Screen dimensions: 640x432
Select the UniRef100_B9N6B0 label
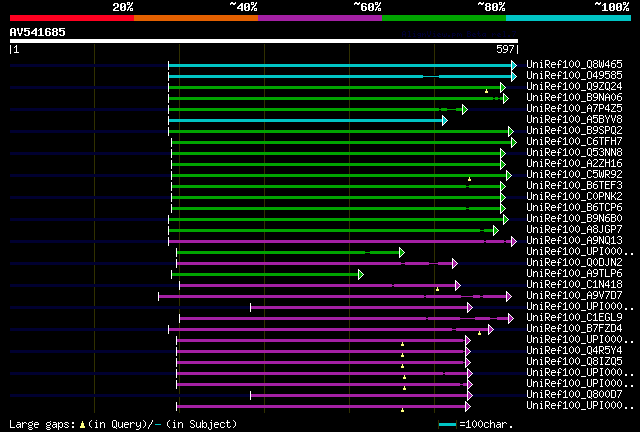coord(574,219)
